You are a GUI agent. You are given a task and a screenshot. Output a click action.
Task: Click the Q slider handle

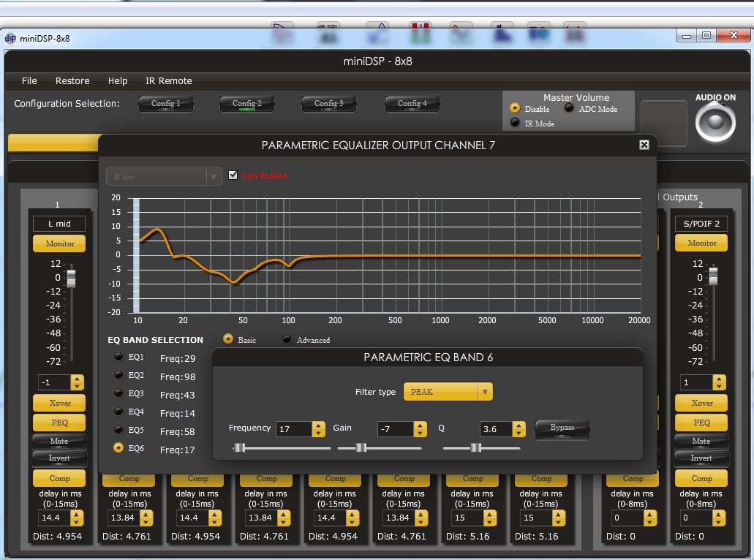[x=475, y=448]
